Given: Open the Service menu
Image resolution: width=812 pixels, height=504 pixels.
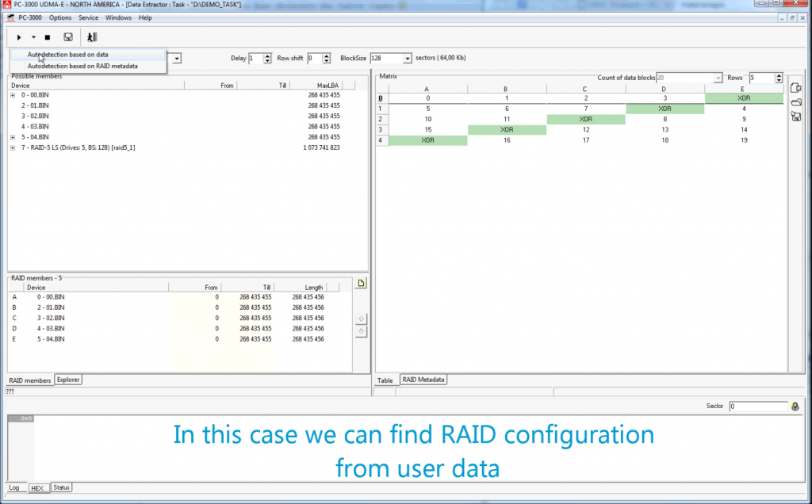Looking at the screenshot, I should [88, 17].
